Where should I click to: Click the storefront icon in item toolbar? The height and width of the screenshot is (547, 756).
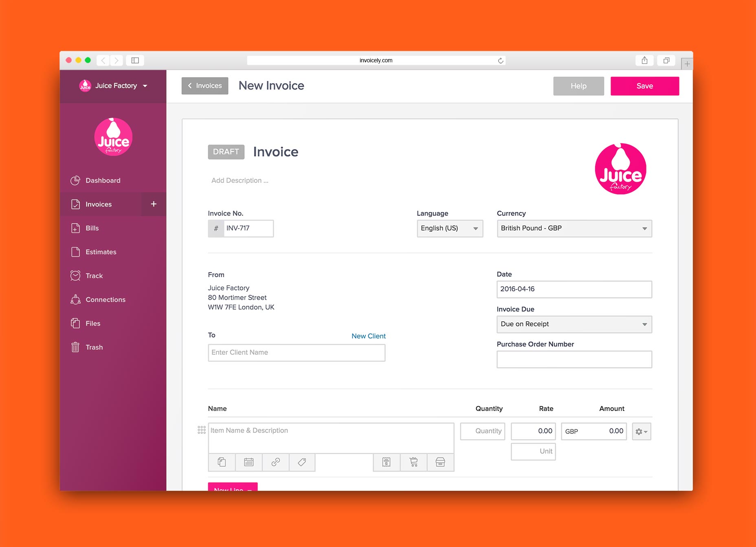click(x=440, y=462)
